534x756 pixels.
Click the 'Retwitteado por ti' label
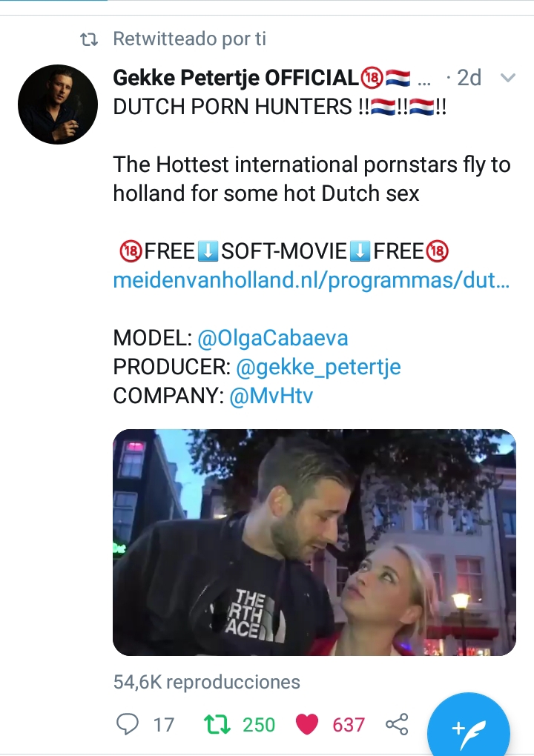tap(190, 39)
